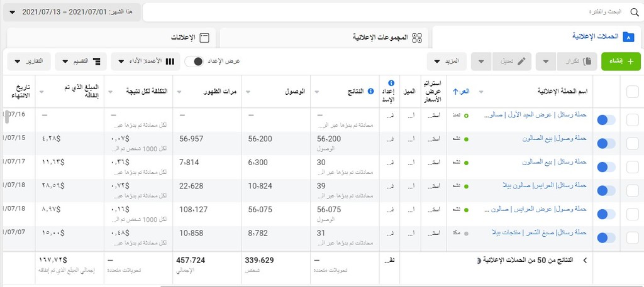Click the Campaigns folder icon in the tab
Image resolution: width=644 pixels, height=287 pixels.
[x=628, y=37]
